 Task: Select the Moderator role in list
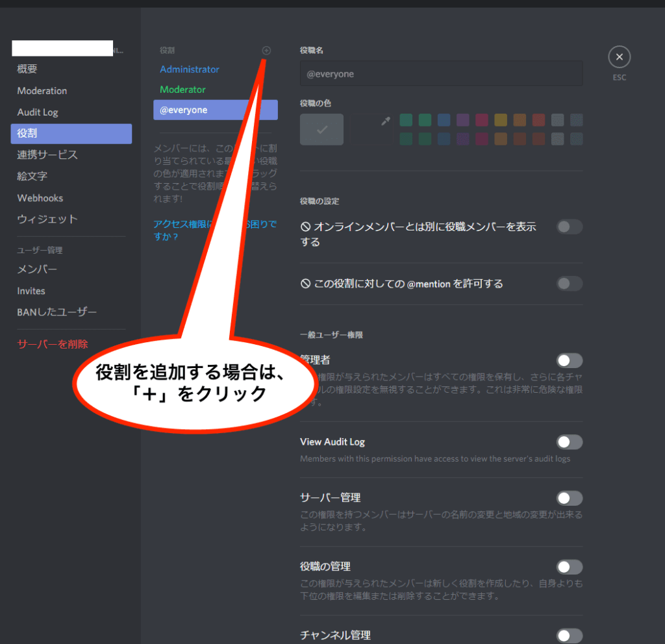click(x=182, y=90)
